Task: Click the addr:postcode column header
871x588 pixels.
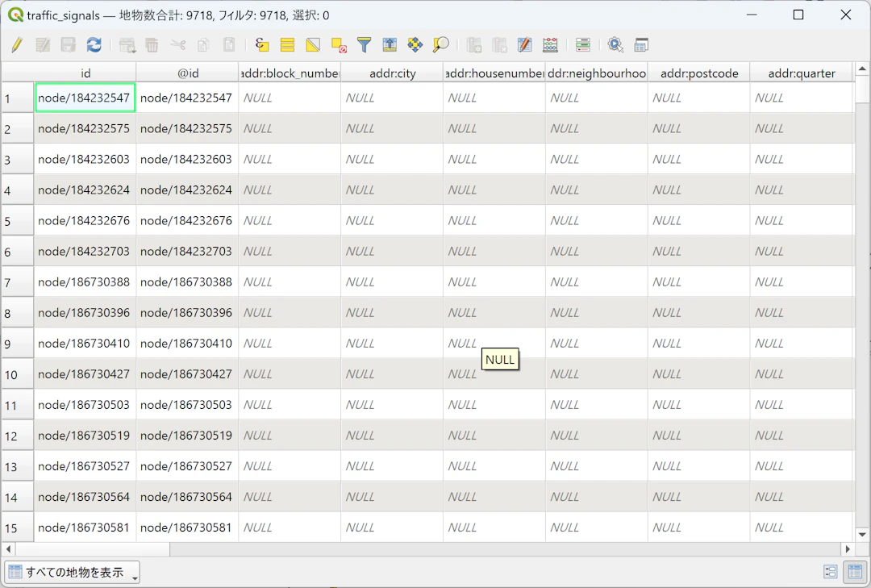Action: (x=698, y=73)
